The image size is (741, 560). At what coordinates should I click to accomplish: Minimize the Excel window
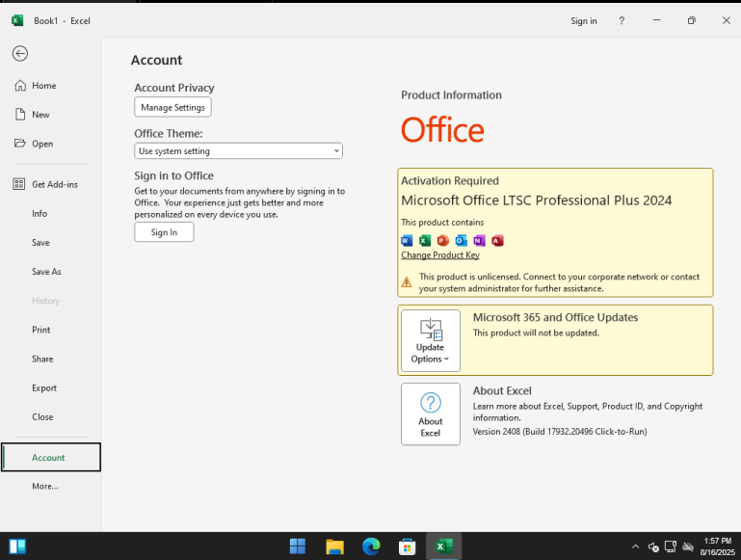(657, 20)
